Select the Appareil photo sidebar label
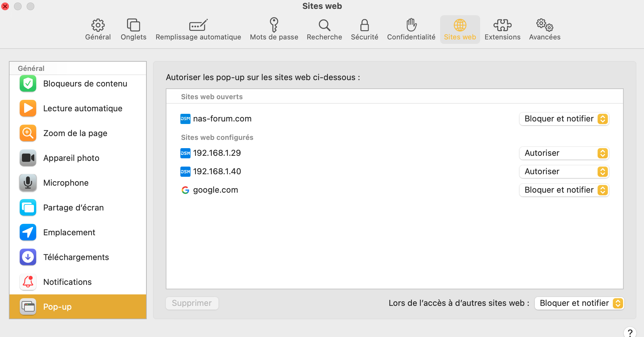The width and height of the screenshot is (644, 337). point(71,158)
